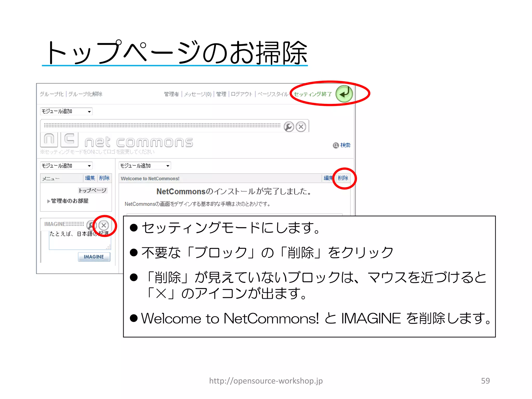
Task: Click the wrench icon on the IMAGINE block
Action: [91, 225]
